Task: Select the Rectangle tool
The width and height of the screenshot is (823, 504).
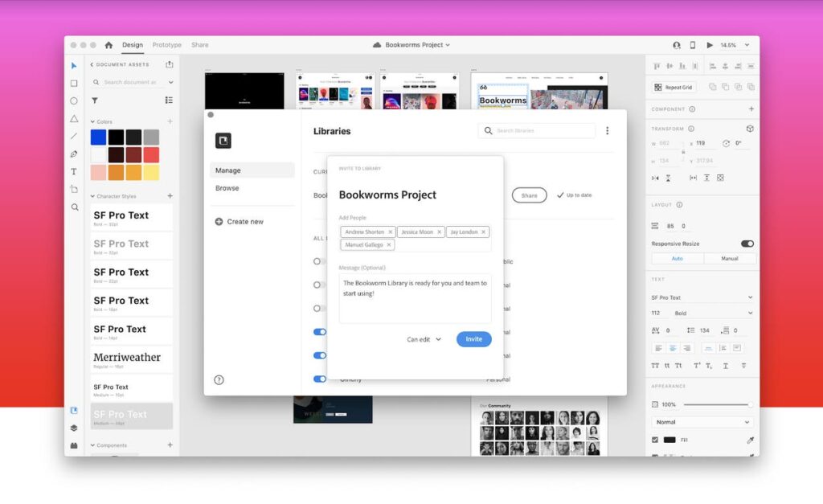Action: pos(74,83)
